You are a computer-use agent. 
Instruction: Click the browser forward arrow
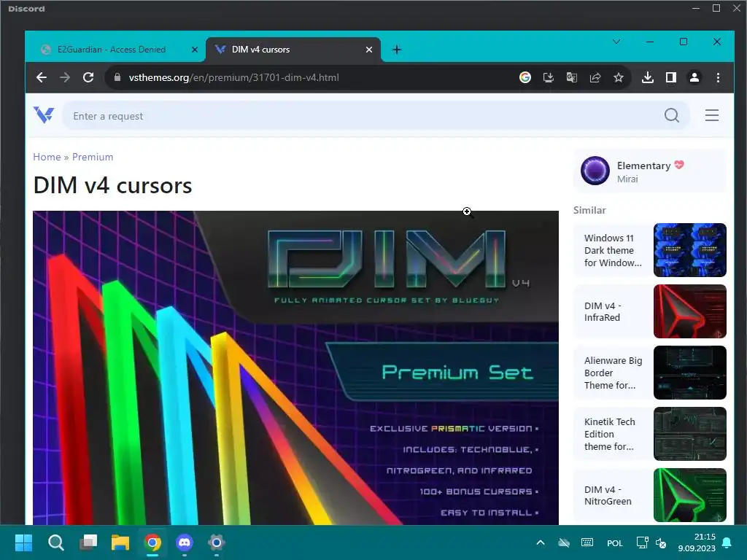click(x=65, y=77)
